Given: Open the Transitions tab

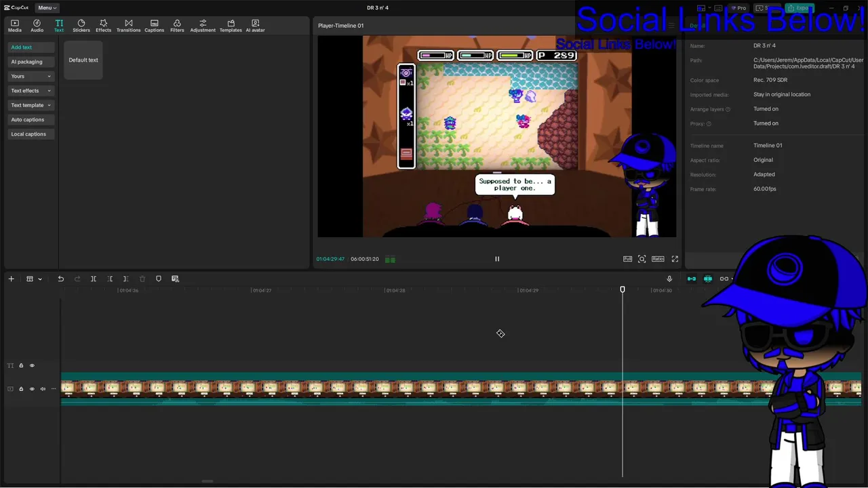Looking at the screenshot, I should coord(128,26).
